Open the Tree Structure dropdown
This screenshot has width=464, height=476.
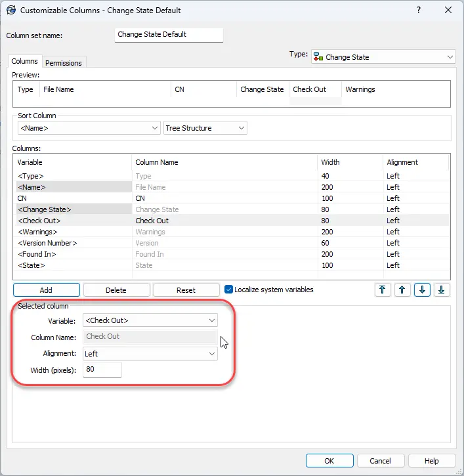tap(205, 128)
